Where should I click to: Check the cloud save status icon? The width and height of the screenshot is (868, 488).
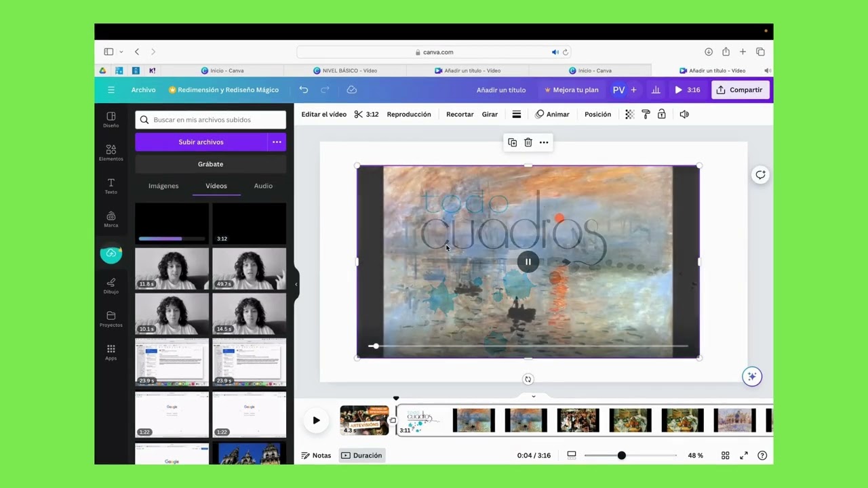point(351,89)
